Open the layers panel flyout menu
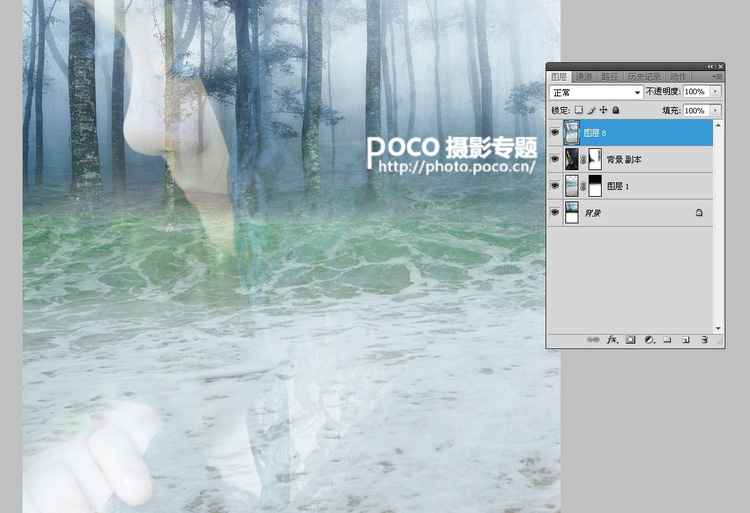This screenshot has height=513, width=750. [x=717, y=76]
